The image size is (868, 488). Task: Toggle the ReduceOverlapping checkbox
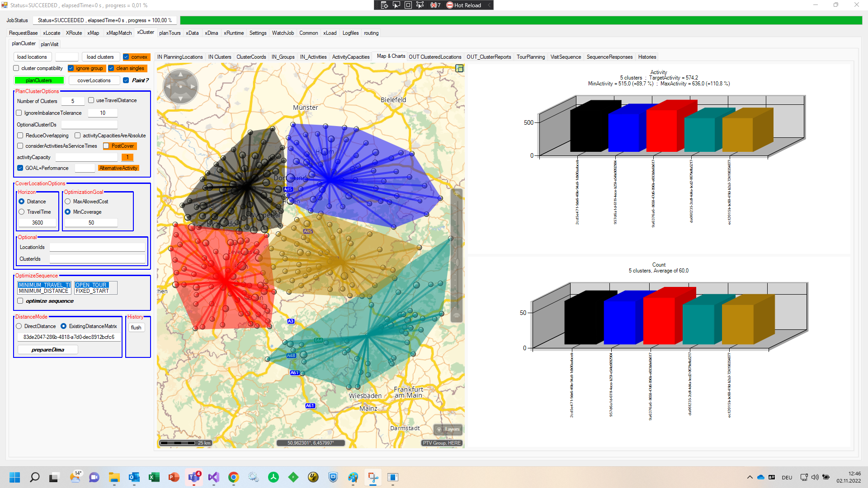point(20,136)
